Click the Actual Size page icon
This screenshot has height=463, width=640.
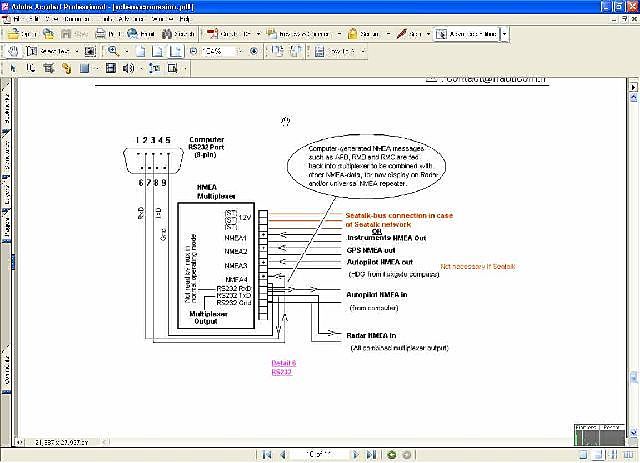pos(140,51)
